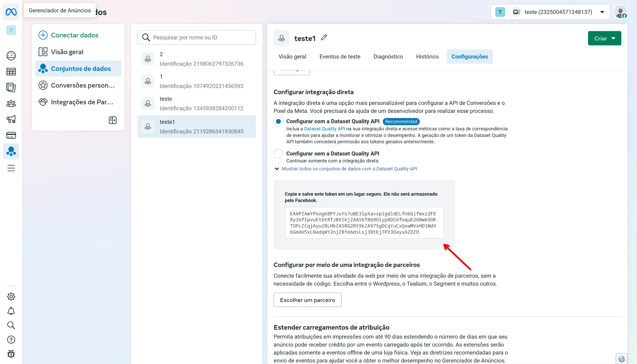This screenshot has height=364, width=637.
Task: Switch to Configurações tab
Action: [469, 56]
